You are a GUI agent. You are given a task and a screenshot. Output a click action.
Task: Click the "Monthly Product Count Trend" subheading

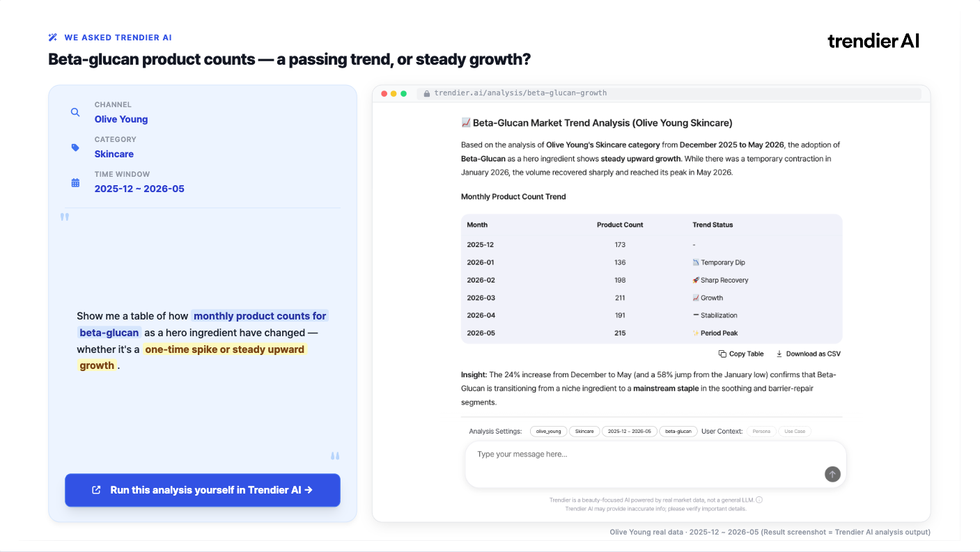click(513, 197)
